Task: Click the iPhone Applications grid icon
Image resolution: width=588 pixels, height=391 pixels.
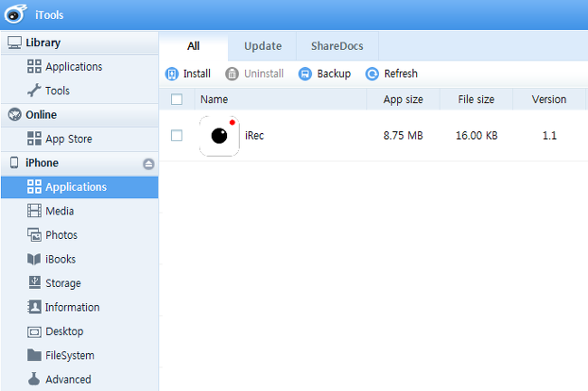Action: point(34,186)
